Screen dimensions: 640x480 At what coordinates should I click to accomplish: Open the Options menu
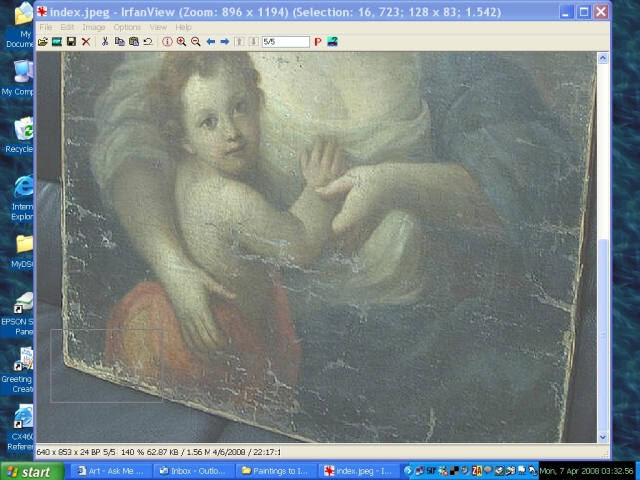tap(127, 27)
